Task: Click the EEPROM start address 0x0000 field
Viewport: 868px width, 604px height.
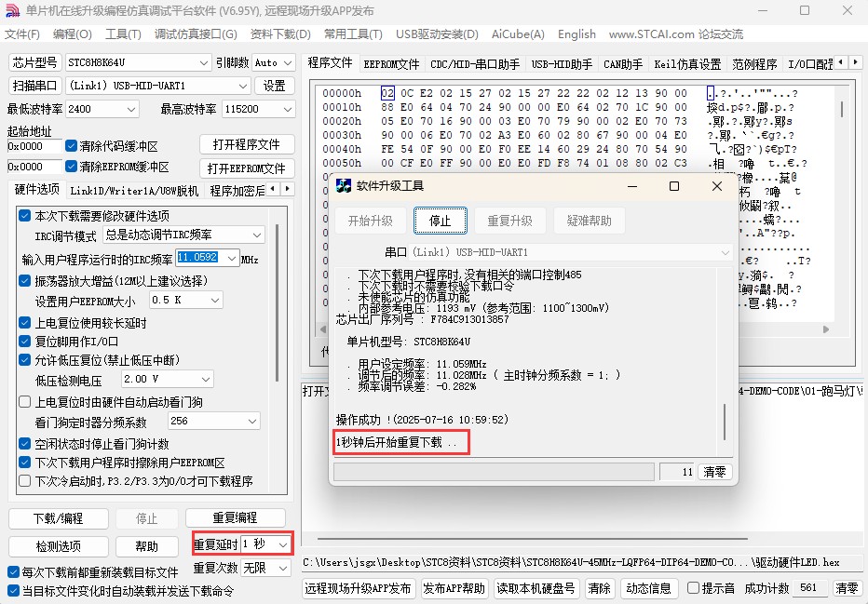Action: [34, 167]
